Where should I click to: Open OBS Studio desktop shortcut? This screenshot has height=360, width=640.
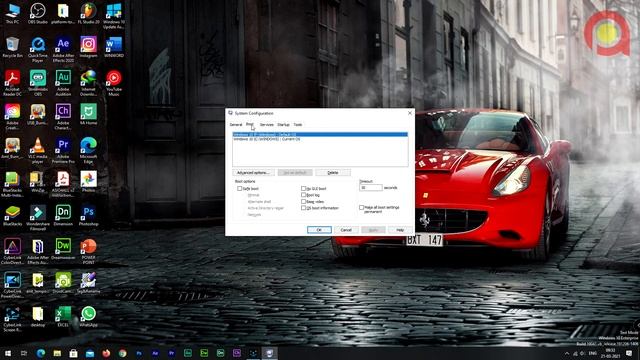pos(38,13)
